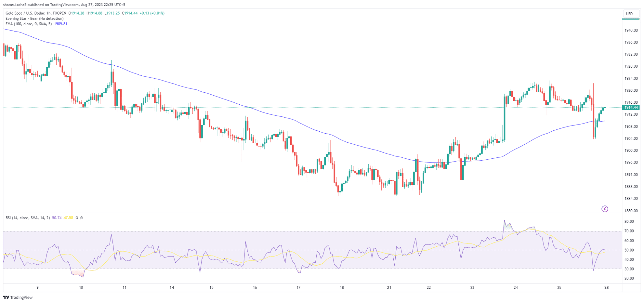644x303 pixels.
Task: Click the date label 28 on time axis
Action: pyautogui.click(x=606, y=288)
